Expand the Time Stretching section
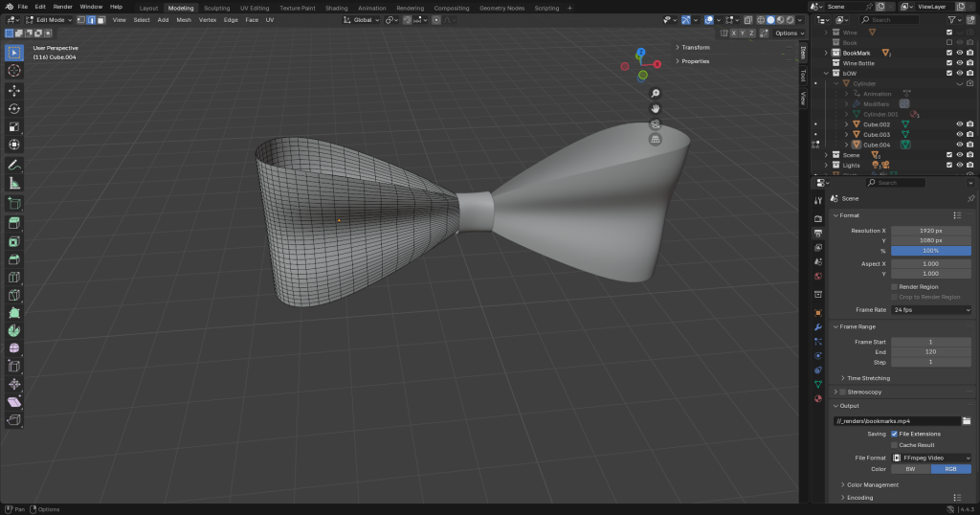Screen dimensions: 980x515 point(868,378)
